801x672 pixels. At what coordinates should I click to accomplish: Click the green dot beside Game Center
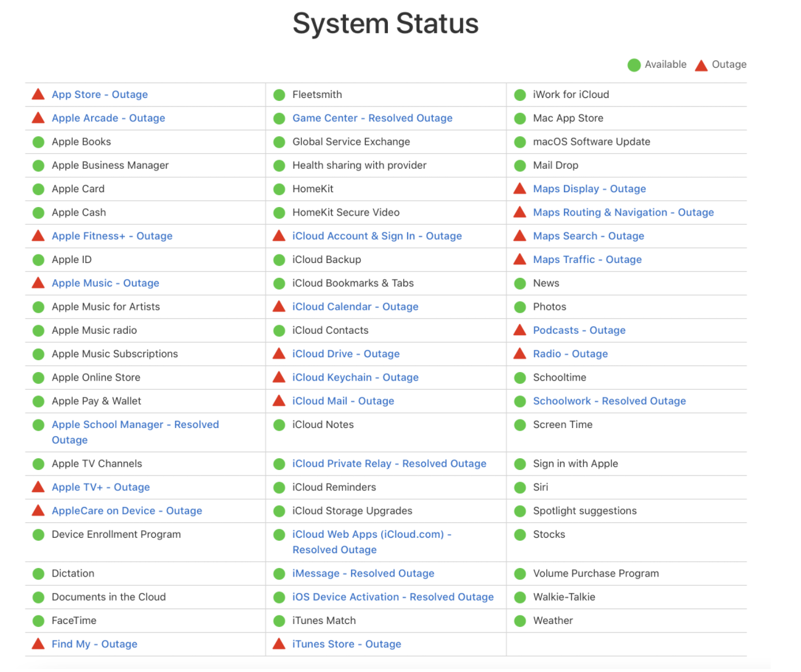[x=279, y=119]
